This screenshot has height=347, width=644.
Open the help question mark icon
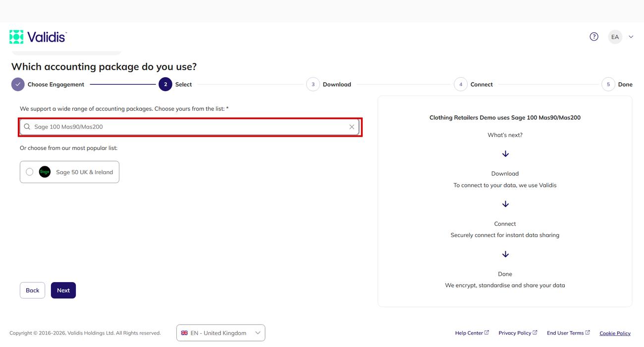coord(594,37)
